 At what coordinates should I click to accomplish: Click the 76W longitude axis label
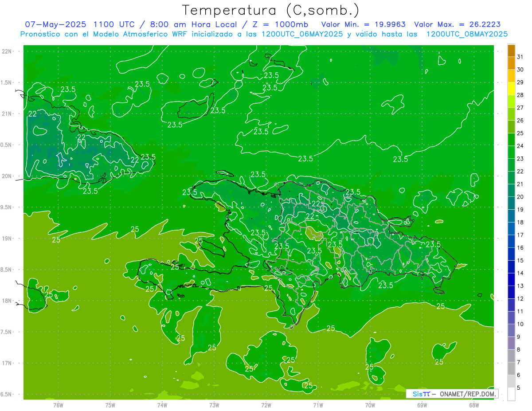coord(58,405)
